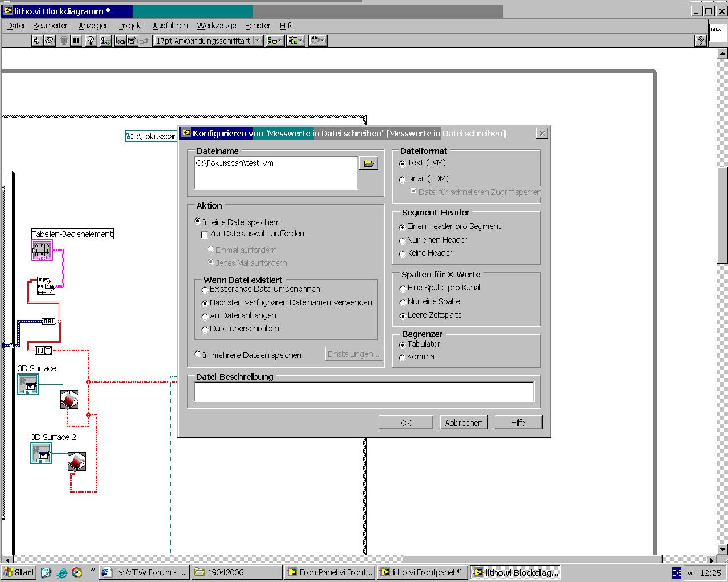Click the Step Over toolbar icon
728x582 pixels.
[x=133, y=41]
